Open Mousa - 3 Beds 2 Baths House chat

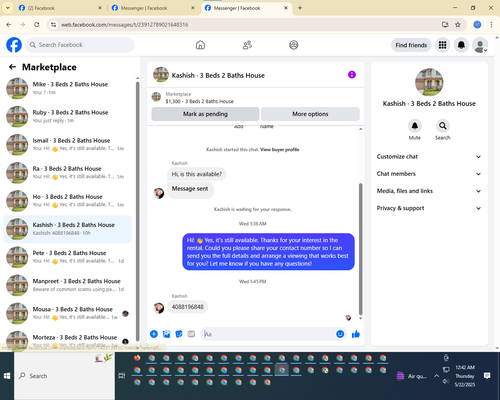[x=68, y=313]
